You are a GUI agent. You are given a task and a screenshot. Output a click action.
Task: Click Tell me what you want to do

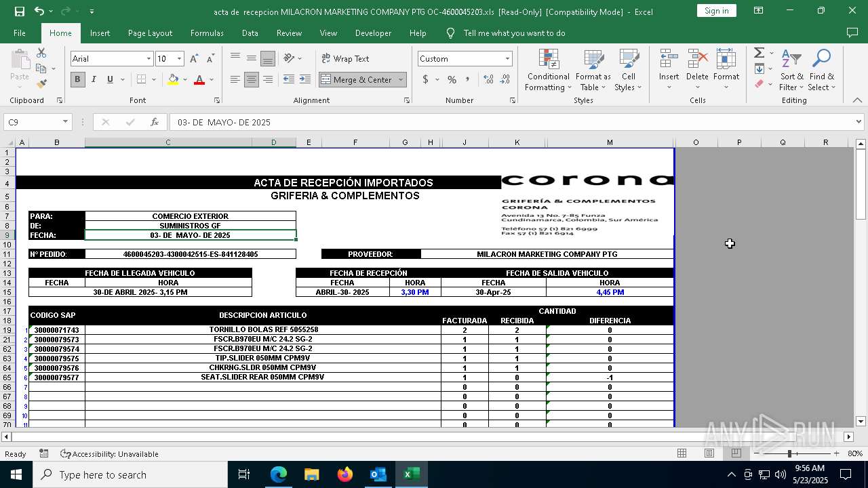click(x=514, y=33)
